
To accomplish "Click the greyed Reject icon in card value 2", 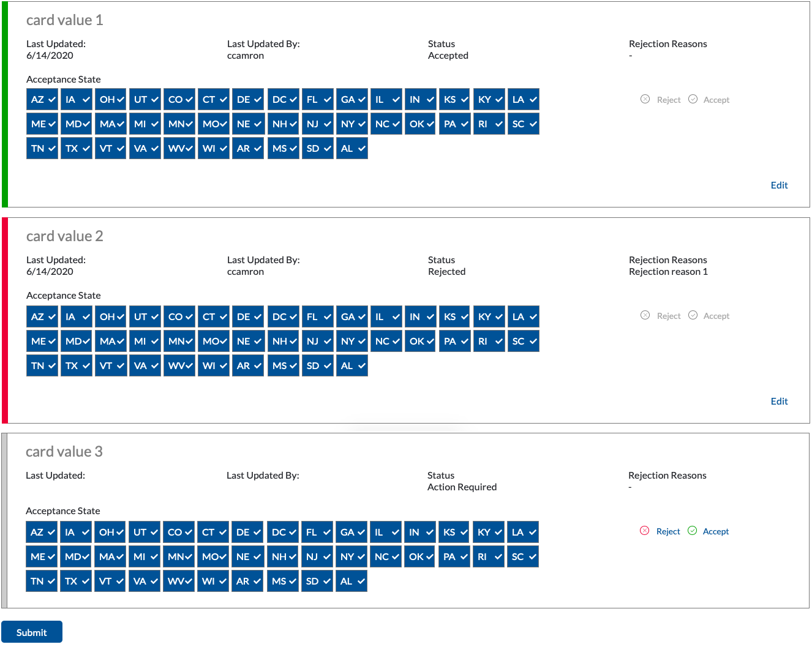I will click(x=645, y=315).
